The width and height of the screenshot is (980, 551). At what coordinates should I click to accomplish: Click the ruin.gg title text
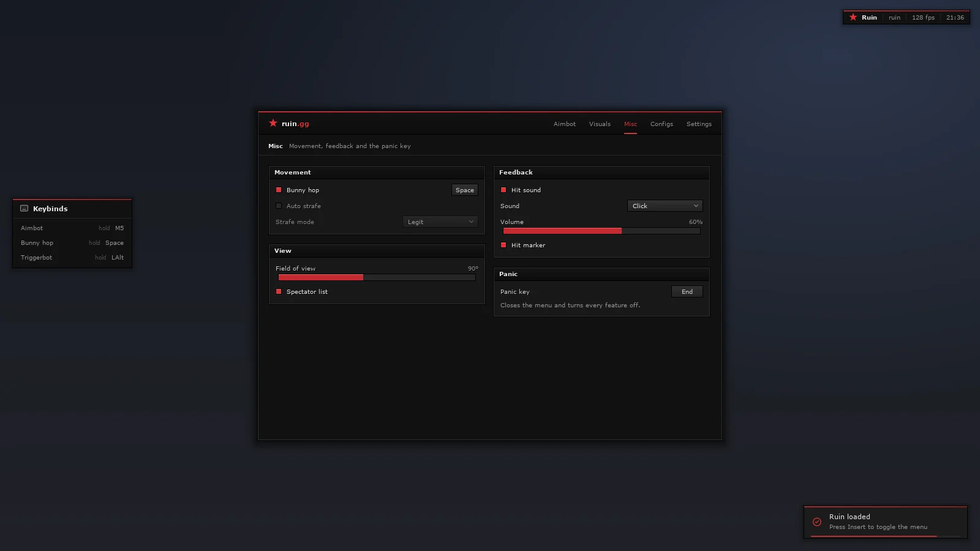(x=295, y=124)
